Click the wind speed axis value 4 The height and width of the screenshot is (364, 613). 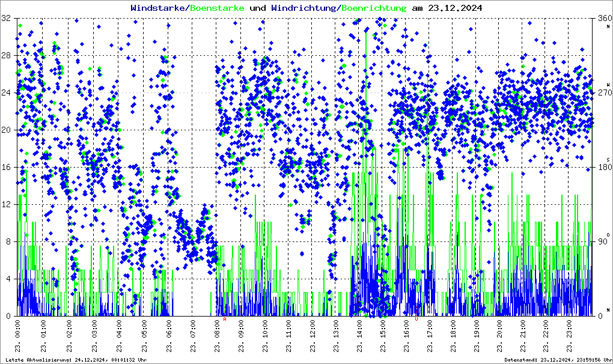point(8,279)
